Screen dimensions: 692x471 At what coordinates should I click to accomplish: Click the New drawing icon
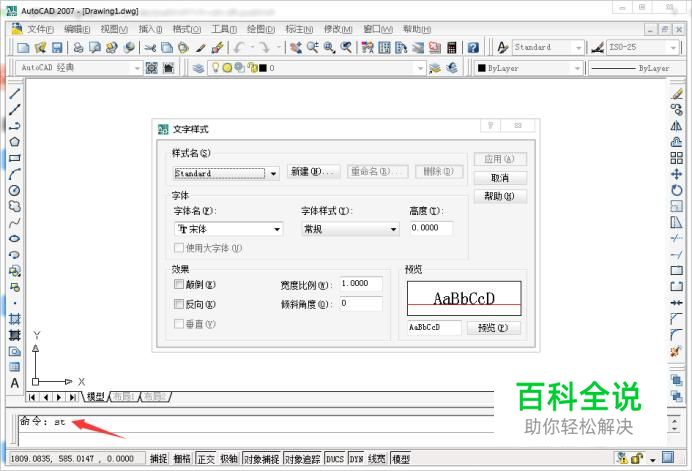tap(23, 47)
